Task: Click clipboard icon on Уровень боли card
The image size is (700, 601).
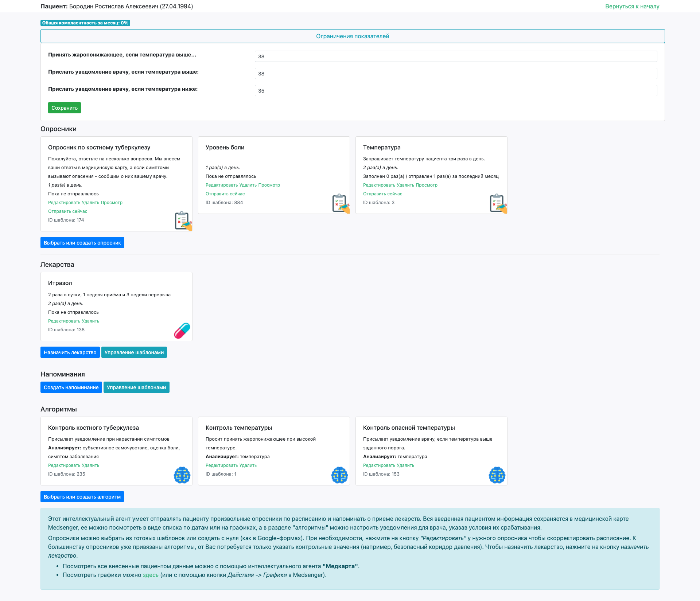Action: (341, 203)
